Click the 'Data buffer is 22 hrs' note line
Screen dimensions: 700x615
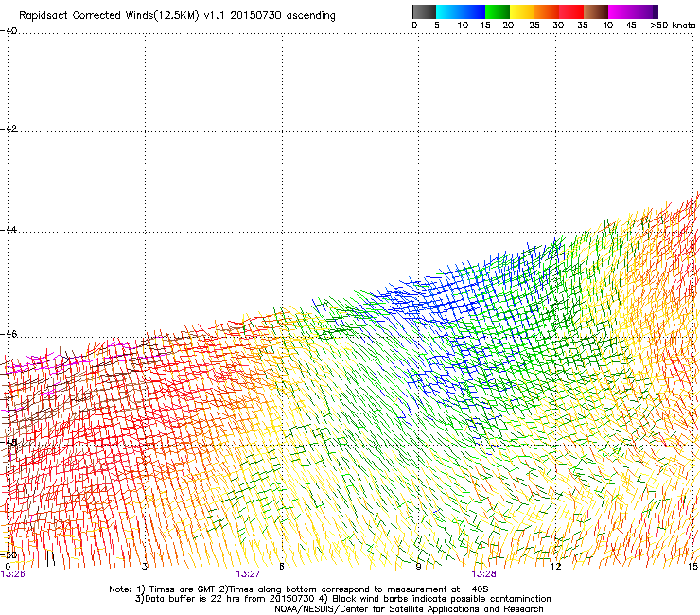coord(342,599)
